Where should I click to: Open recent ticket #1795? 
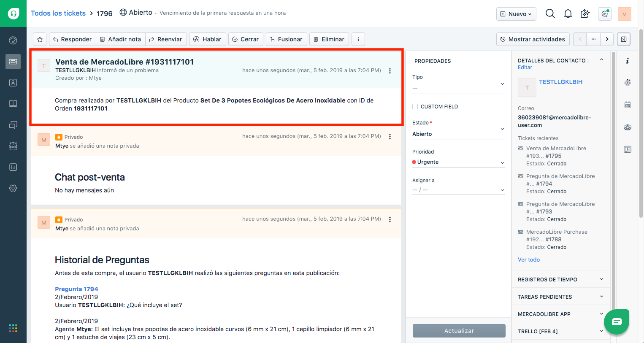pos(556,152)
